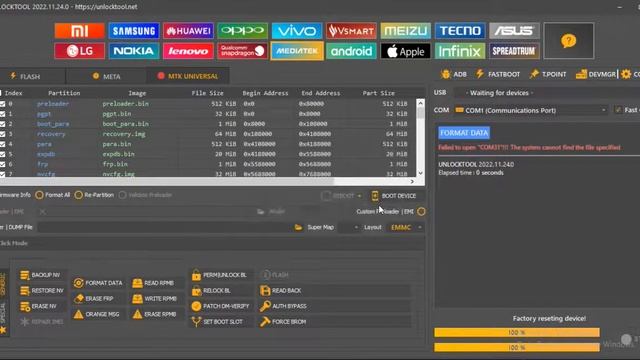Image resolution: width=640 pixels, height=360 pixels.
Task: Choose the Nokia brand icon
Action: pyautogui.click(x=134, y=51)
